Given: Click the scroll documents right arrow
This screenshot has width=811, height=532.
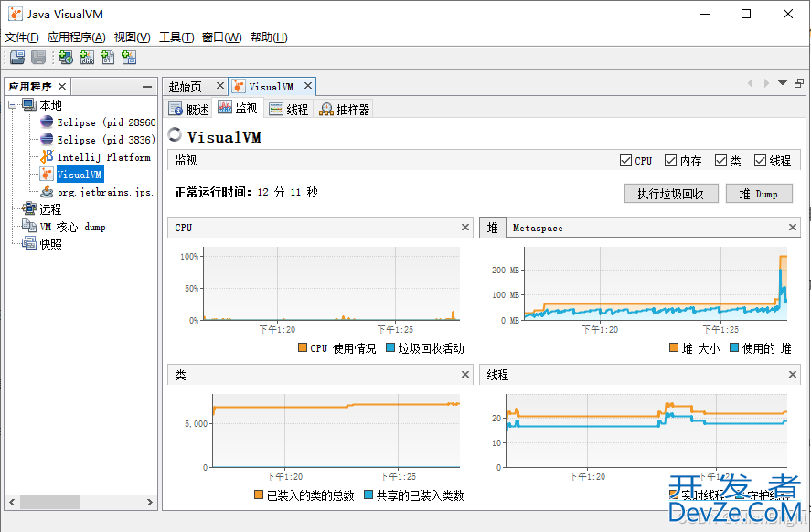Looking at the screenshot, I should tap(766, 82).
